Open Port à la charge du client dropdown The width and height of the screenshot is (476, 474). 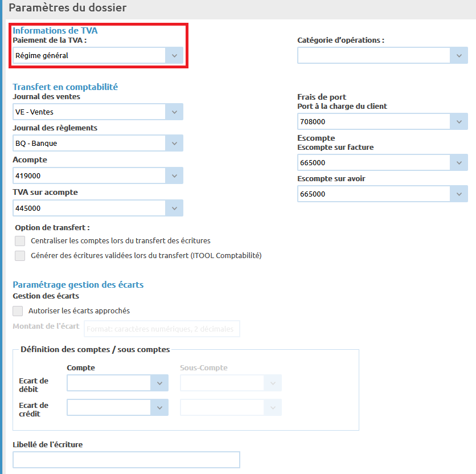(x=459, y=121)
